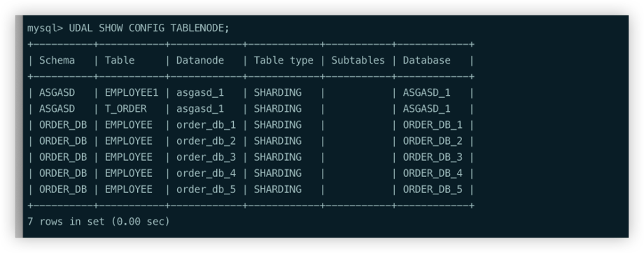Click the order_db_1 datanode cell
This screenshot has width=644, height=253.
coord(206,125)
